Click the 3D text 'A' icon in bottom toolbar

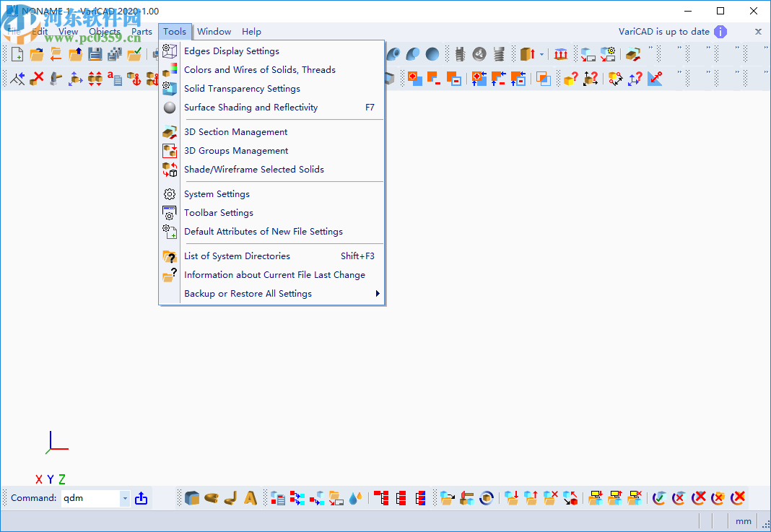[x=251, y=498]
